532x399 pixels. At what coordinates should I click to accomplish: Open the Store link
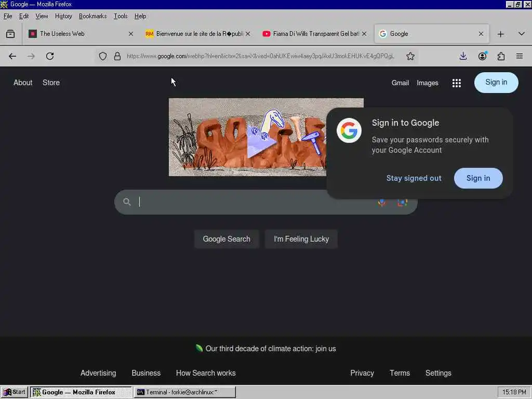[x=51, y=83]
